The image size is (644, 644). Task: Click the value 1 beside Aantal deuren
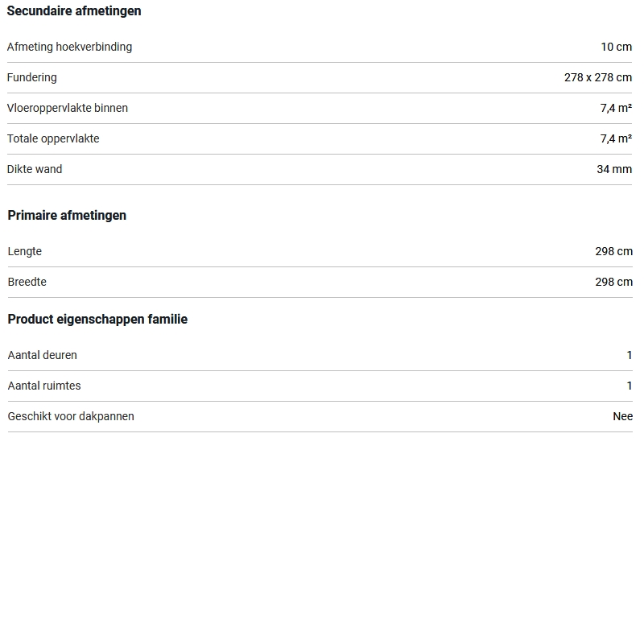[x=630, y=355]
